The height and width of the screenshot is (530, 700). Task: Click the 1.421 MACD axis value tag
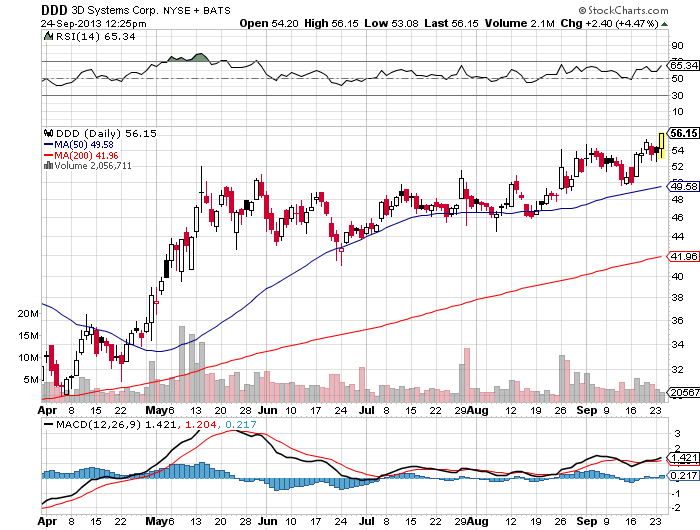[x=684, y=458]
